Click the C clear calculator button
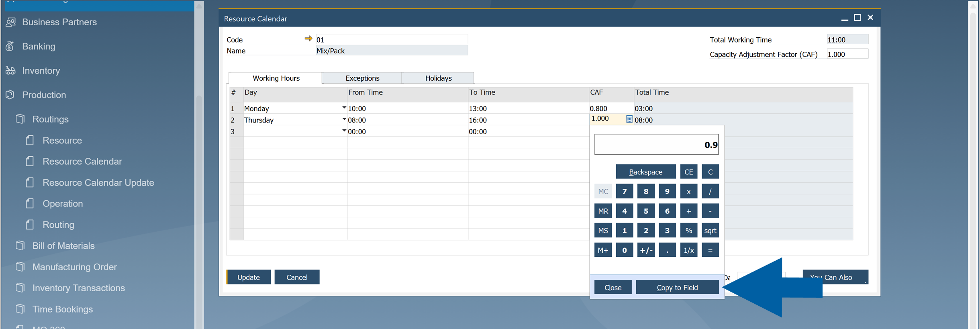This screenshot has height=329, width=980. click(710, 172)
